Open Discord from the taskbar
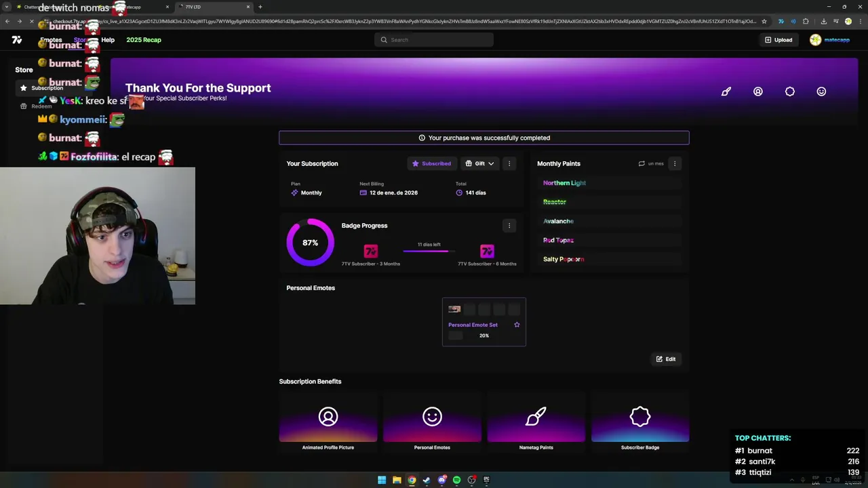 pyautogui.click(x=441, y=480)
